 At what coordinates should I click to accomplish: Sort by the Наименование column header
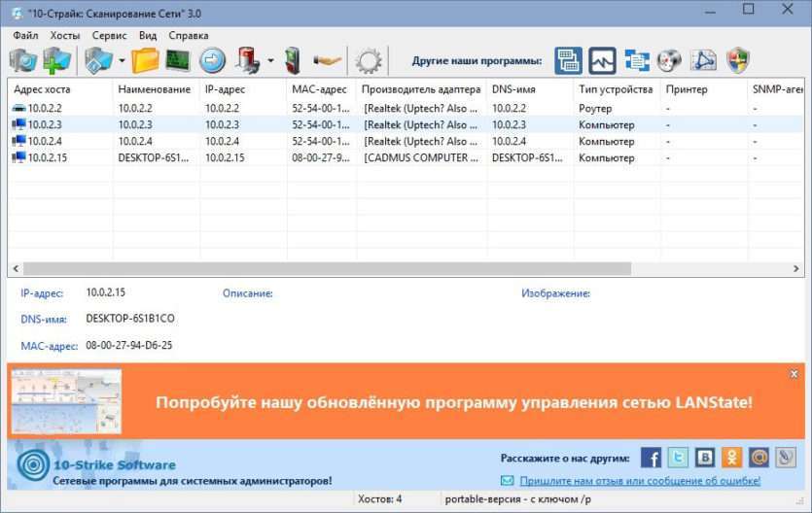tap(156, 89)
